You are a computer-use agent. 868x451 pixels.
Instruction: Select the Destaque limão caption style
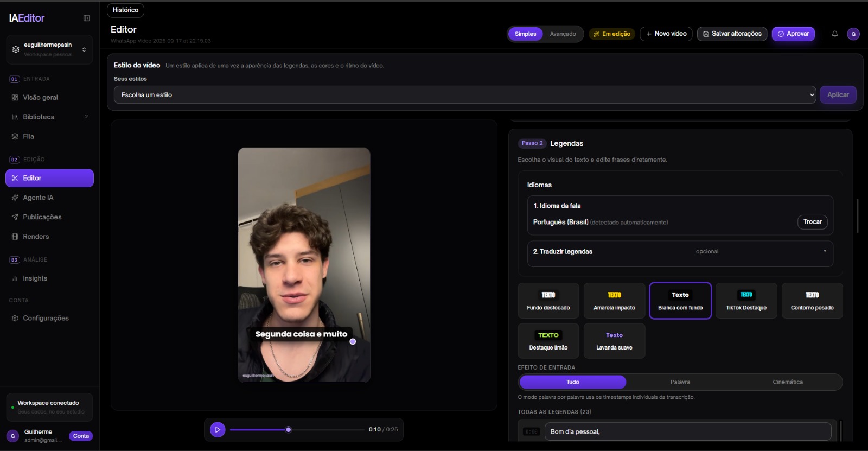click(548, 341)
